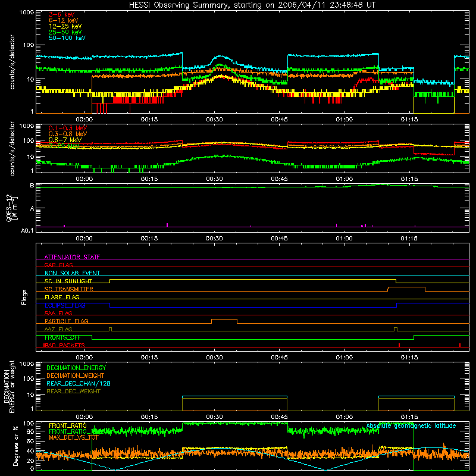Viewport: 476px width, 476px height.
Task: Click the raised PARTICLE_FLAG pulse segment
Action: coord(224,320)
